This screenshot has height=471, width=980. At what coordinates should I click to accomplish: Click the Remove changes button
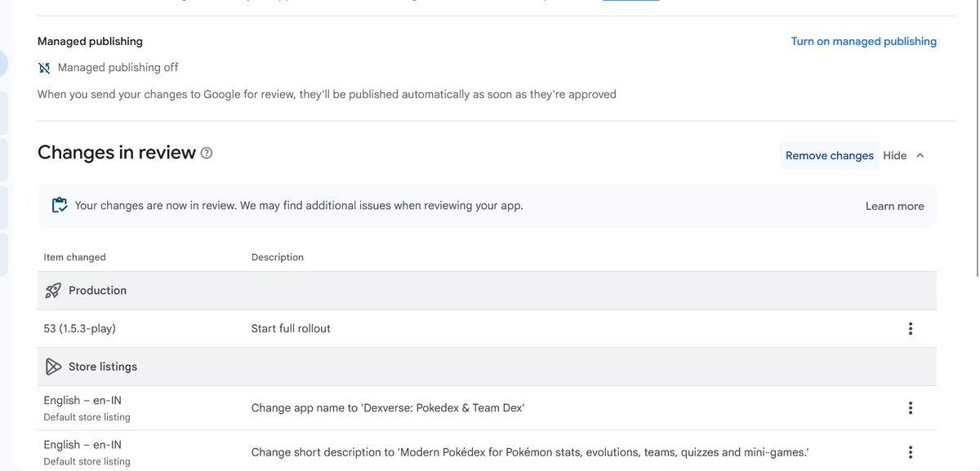click(x=830, y=155)
